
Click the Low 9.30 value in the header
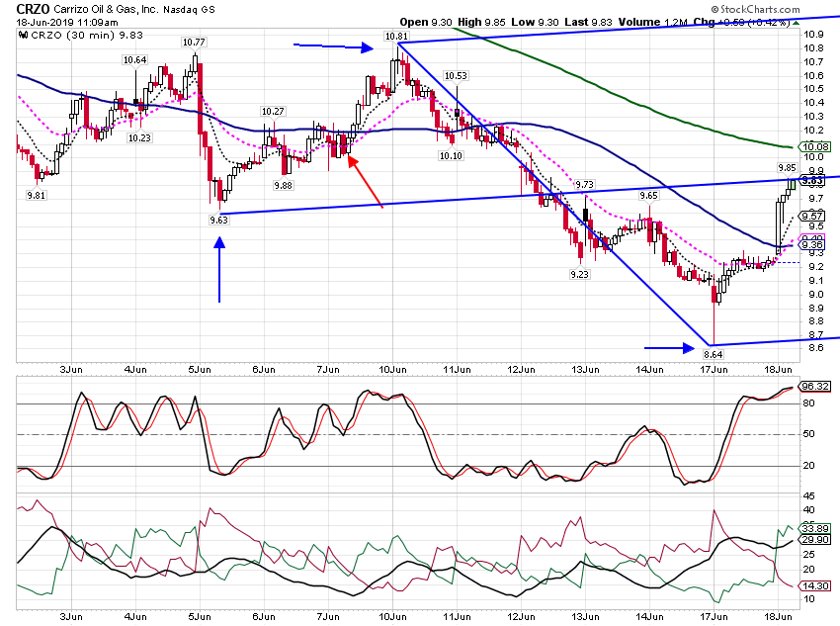point(535,22)
